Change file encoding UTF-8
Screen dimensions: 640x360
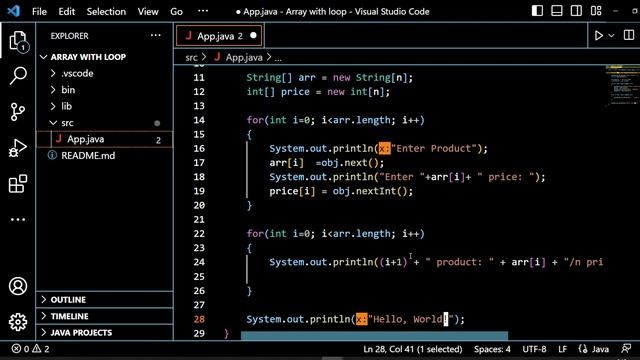(x=534, y=349)
